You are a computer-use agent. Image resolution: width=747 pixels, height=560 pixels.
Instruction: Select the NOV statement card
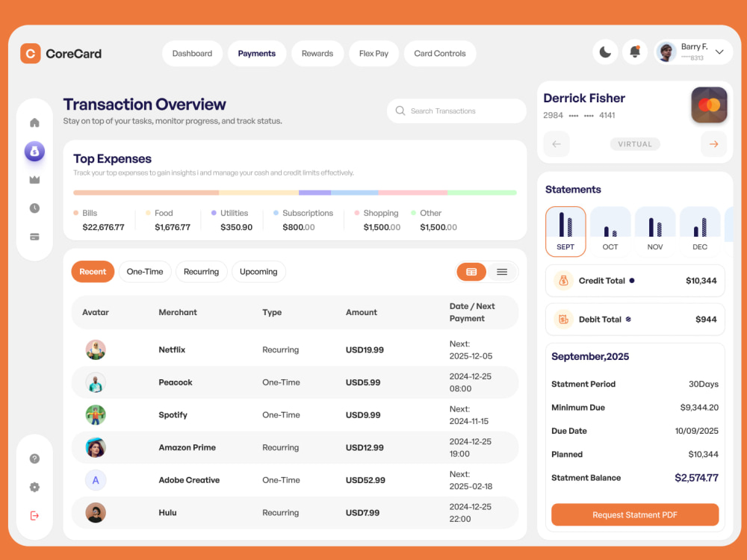[x=655, y=231]
